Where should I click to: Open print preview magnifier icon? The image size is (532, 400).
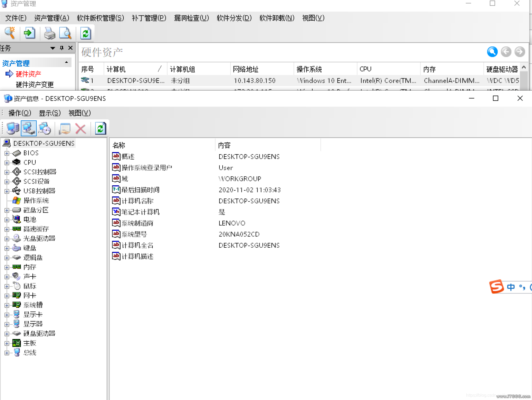(x=65, y=33)
